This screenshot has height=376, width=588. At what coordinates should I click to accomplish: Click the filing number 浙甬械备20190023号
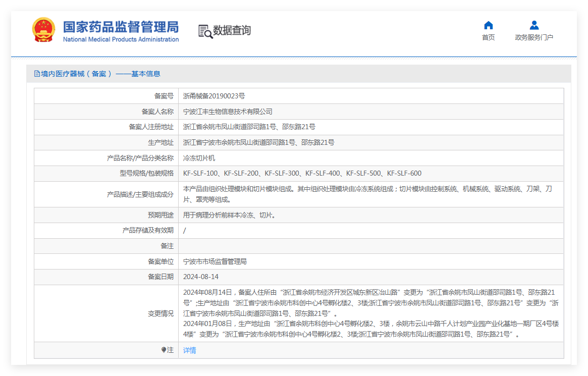[x=213, y=96]
